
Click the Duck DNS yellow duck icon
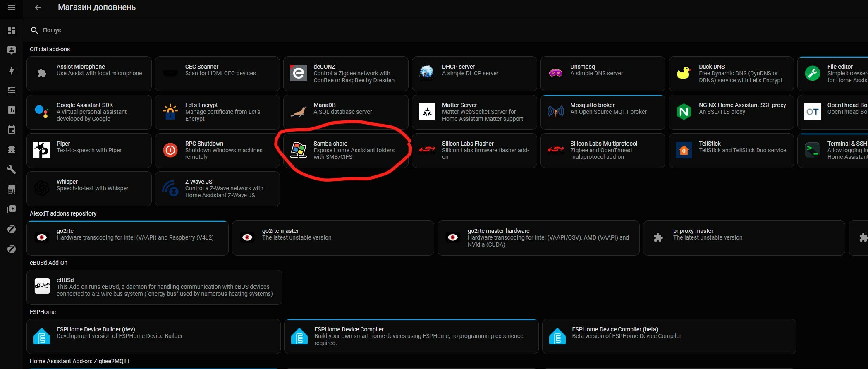[x=684, y=73]
